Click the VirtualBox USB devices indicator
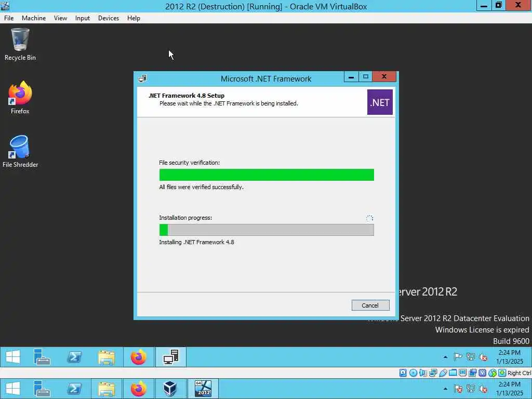Screen dimensions: 532x399 click(443, 373)
